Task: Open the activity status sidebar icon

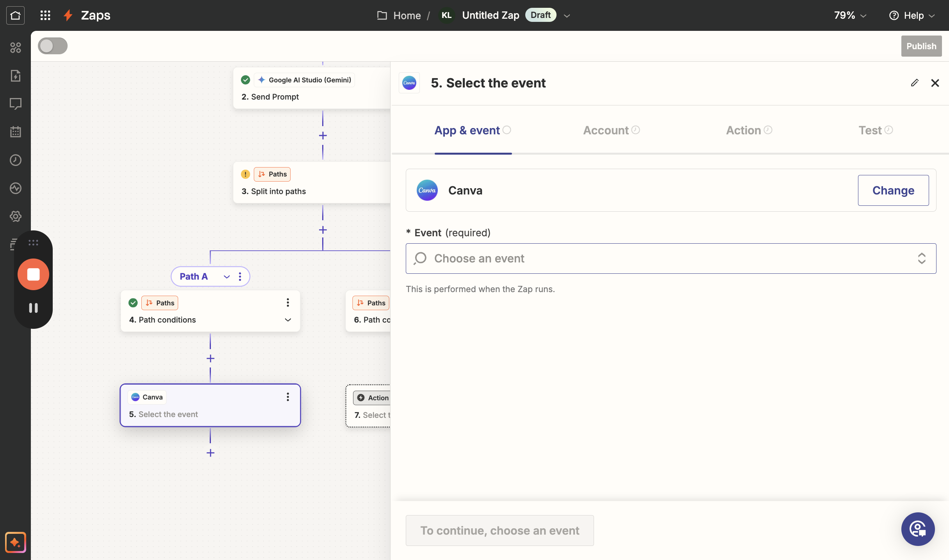Action: coord(16,188)
